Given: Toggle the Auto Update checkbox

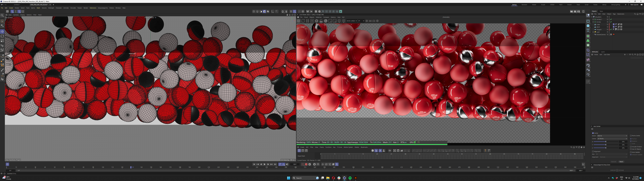Looking at the screenshot, I should click(631, 152).
